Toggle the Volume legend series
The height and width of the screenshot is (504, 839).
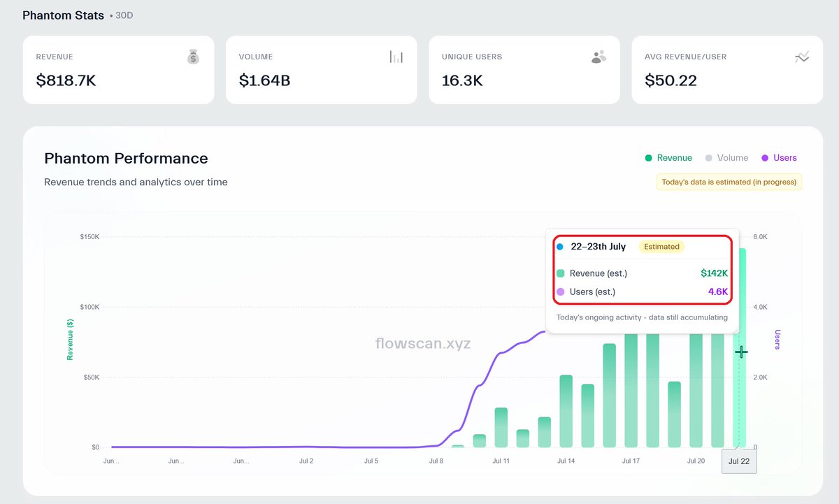coord(726,158)
